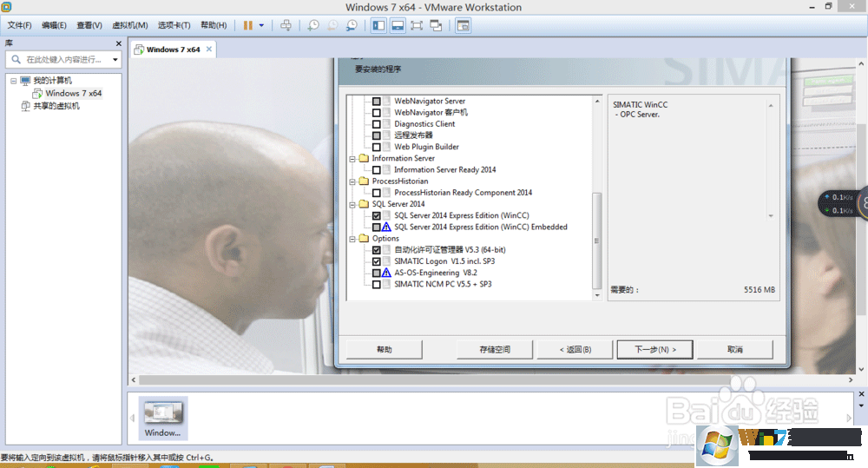Click the program list scroll down arrow

(x=597, y=296)
